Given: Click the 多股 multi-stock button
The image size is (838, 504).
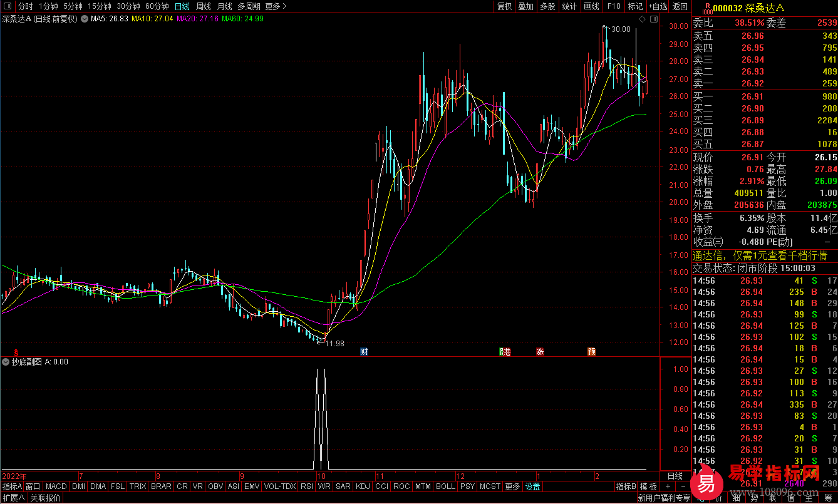Looking at the screenshot, I should coord(547,6).
